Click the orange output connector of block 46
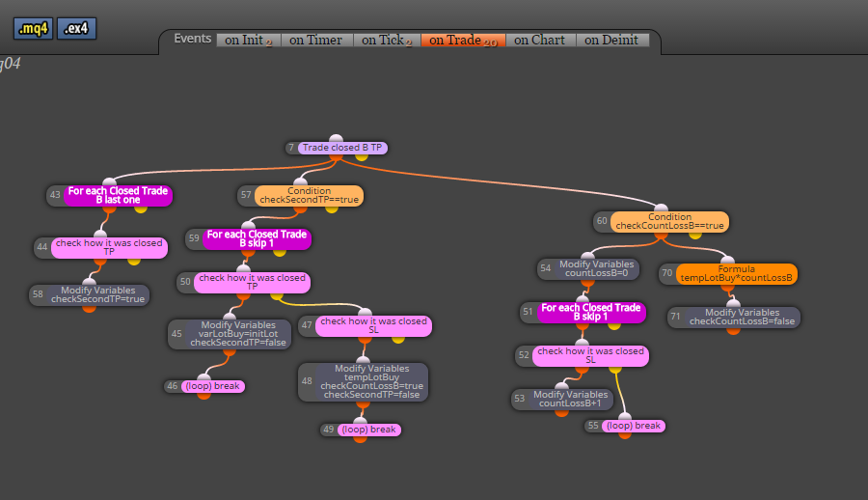The height and width of the screenshot is (500, 868). [203, 395]
